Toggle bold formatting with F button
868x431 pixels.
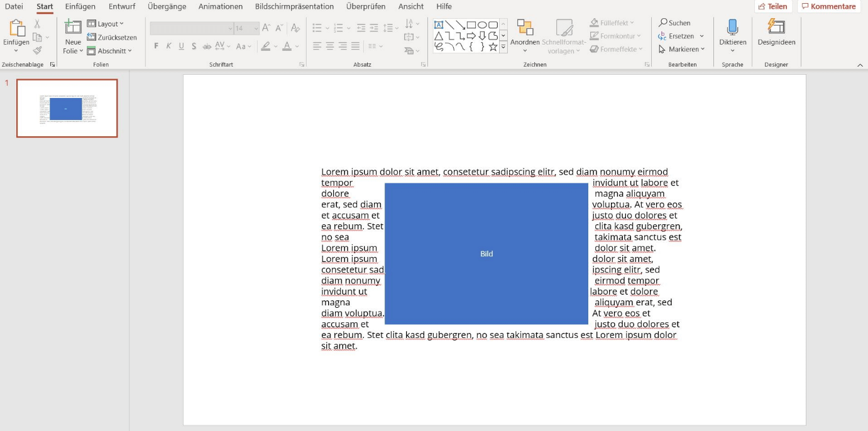pyautogui.click(x=157, y=46)
